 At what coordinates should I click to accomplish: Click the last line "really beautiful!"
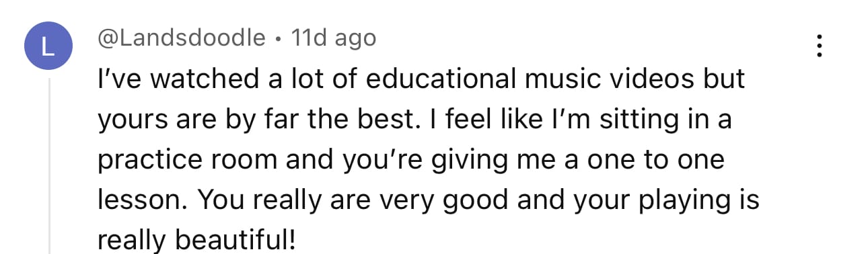click(x=196, y=241)
